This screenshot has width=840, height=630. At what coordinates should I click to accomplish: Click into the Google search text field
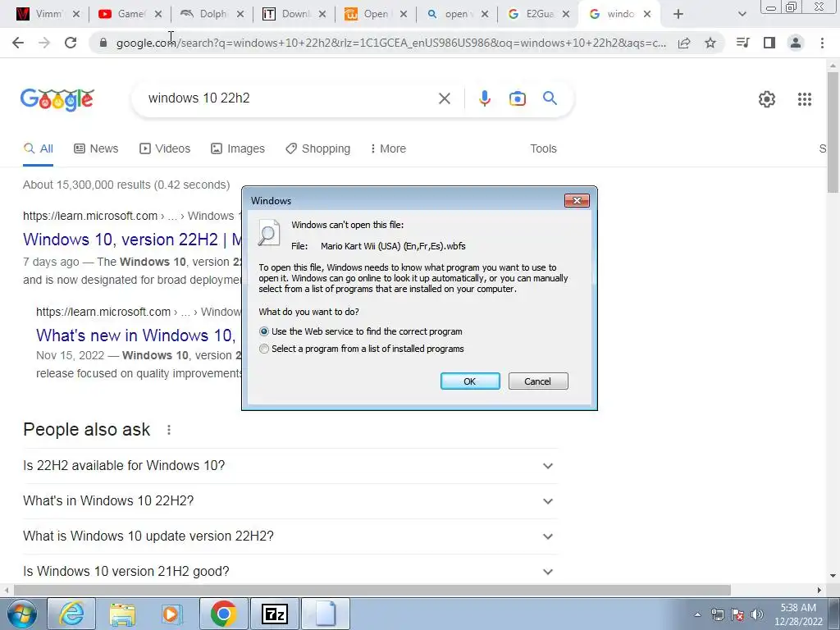290,98
